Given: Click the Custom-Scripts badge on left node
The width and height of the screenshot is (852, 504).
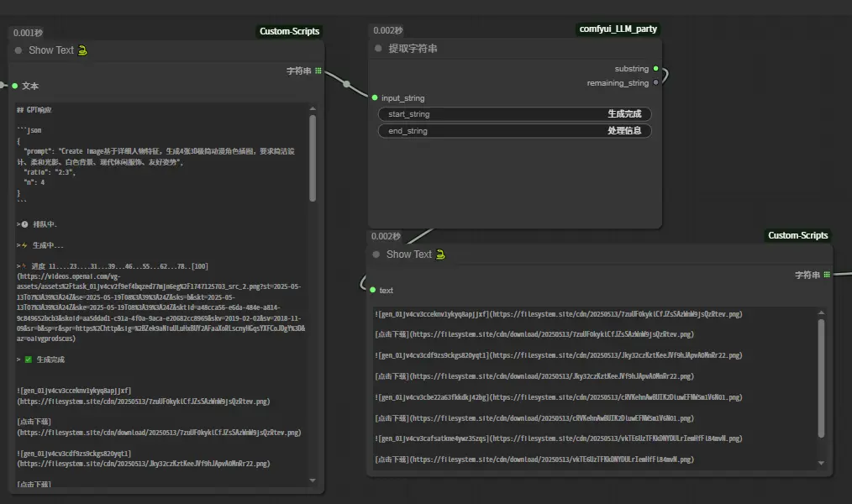Looking at the screenshot, I should point(289,32).
